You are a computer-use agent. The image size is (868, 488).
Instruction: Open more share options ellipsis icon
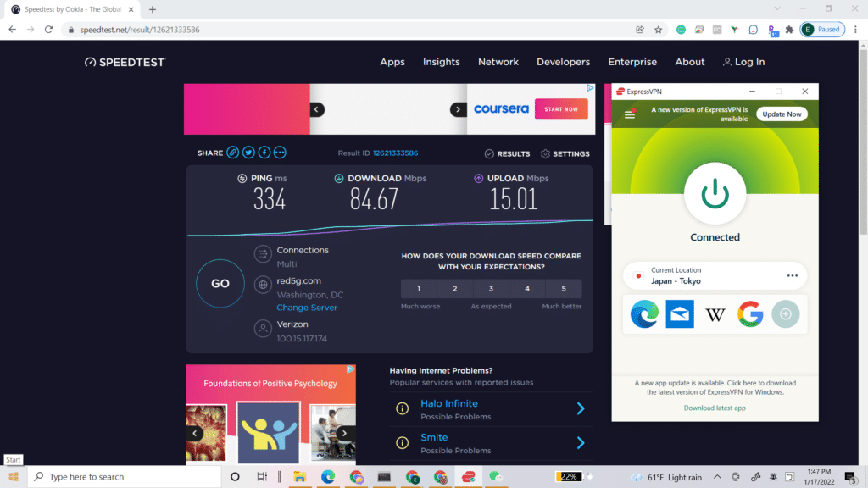pyautogui.click(x=280, y=152)
